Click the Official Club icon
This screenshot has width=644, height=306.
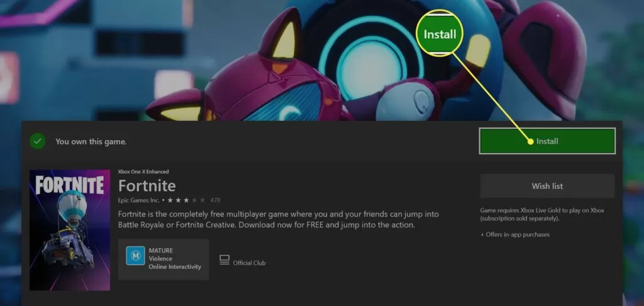(225, 260)
